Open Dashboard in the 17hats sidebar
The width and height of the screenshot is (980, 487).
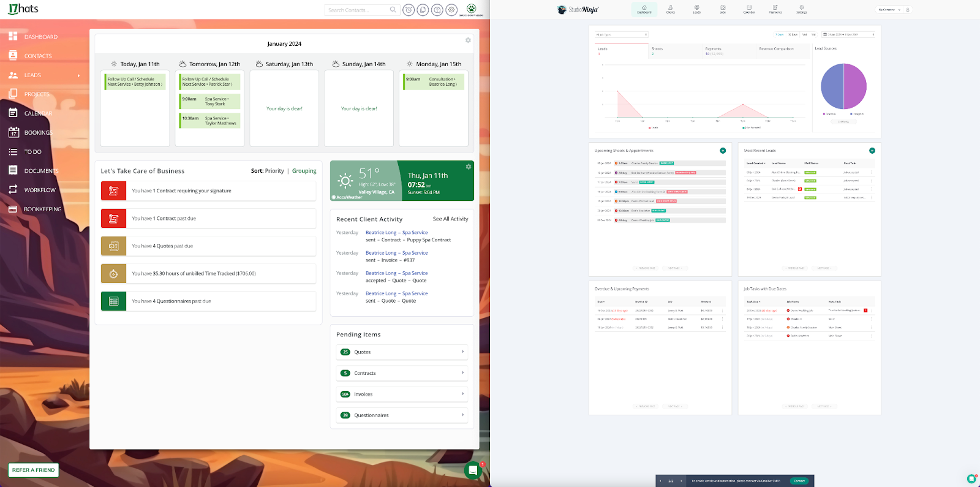tap(34, 37)
